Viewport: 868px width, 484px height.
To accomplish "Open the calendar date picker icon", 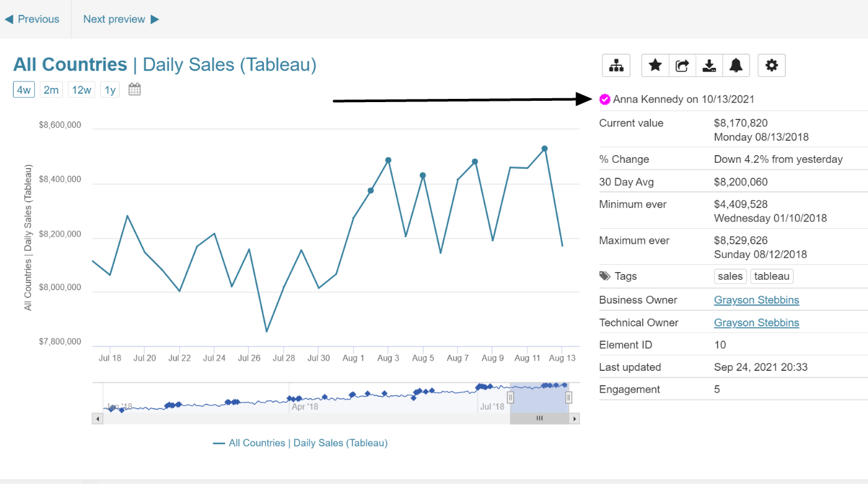I will click(x=135, y=90).
